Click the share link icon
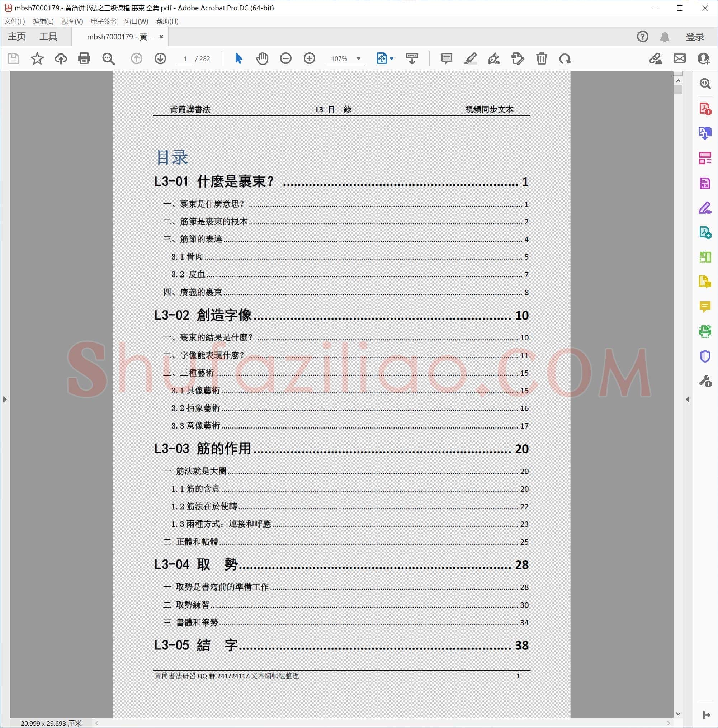 pos(656,59)
